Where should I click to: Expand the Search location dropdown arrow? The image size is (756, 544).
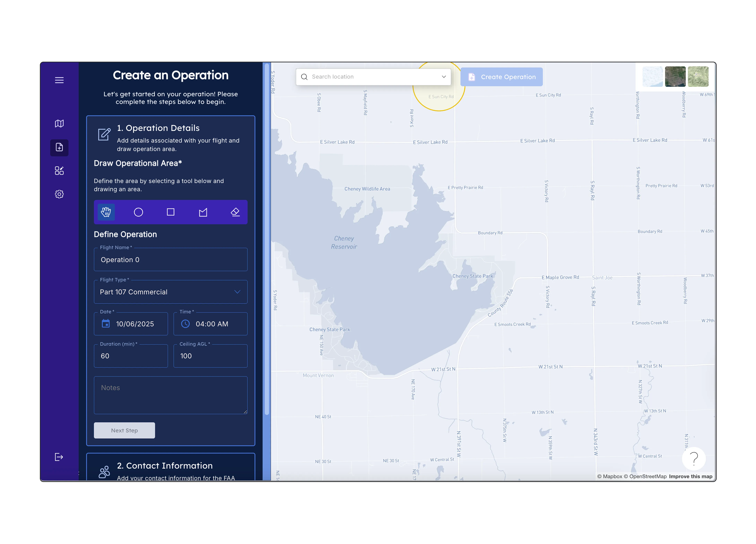tap(444, 77)
